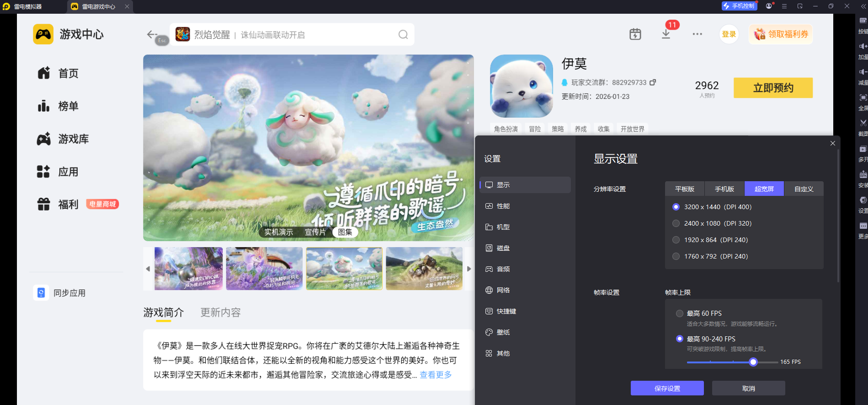Click the volume up sidebar icon
This screenshot has width=868, height=405.
click(x=863, y=46)
